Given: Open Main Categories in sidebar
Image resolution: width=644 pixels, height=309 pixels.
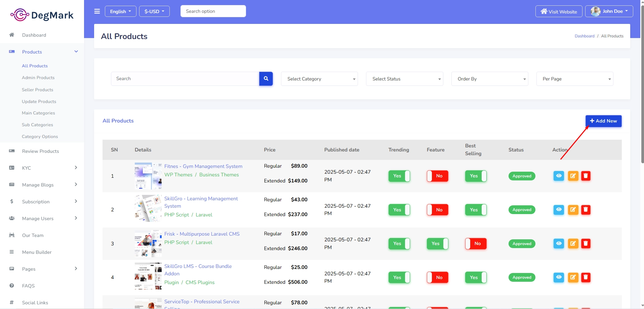Looking at the screenshot, I should point(38,113).
